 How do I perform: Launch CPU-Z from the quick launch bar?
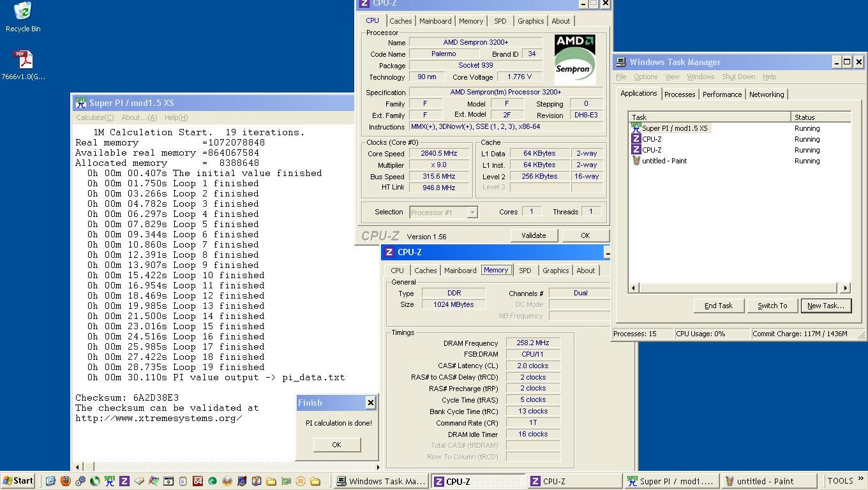tap(124, 481)
